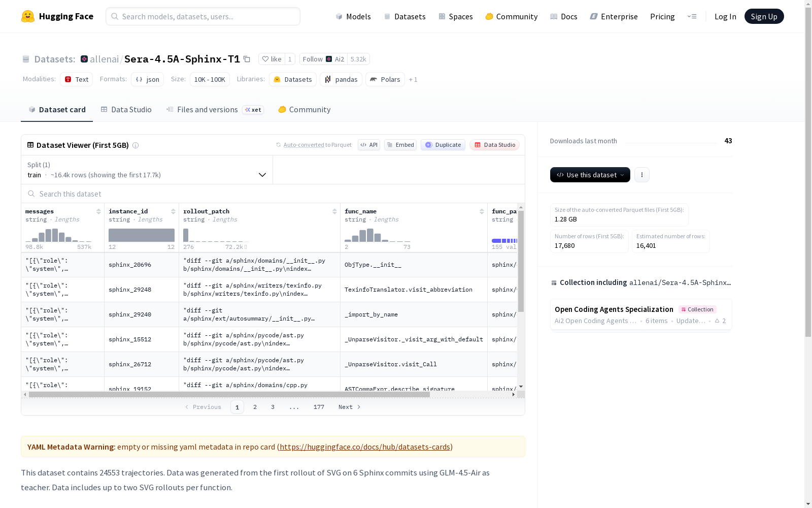Click the Hugging Face logo icon
This screenshot has width=812, height=508.
coord(28,16)
